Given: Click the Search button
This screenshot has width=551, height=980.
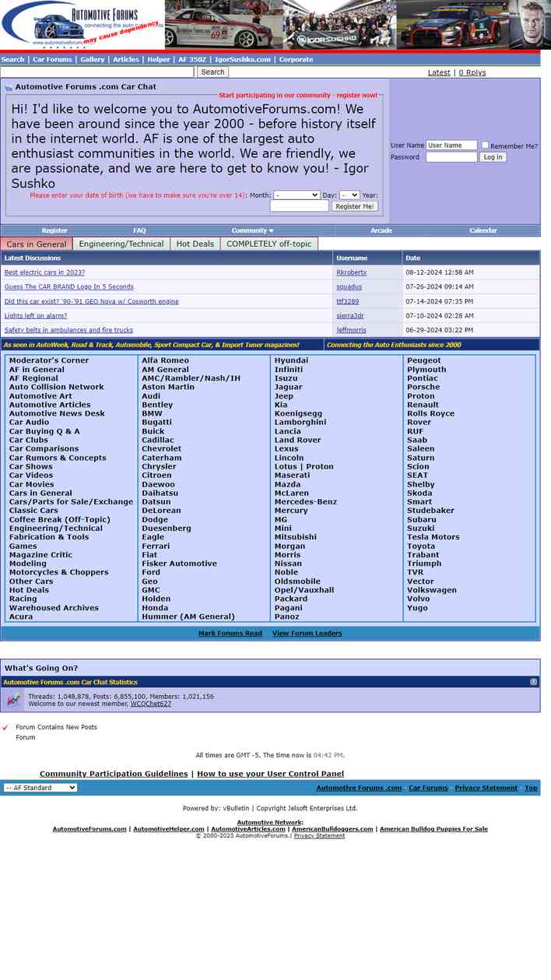Looking at the screenshot, I should click(x=212, y=72).
